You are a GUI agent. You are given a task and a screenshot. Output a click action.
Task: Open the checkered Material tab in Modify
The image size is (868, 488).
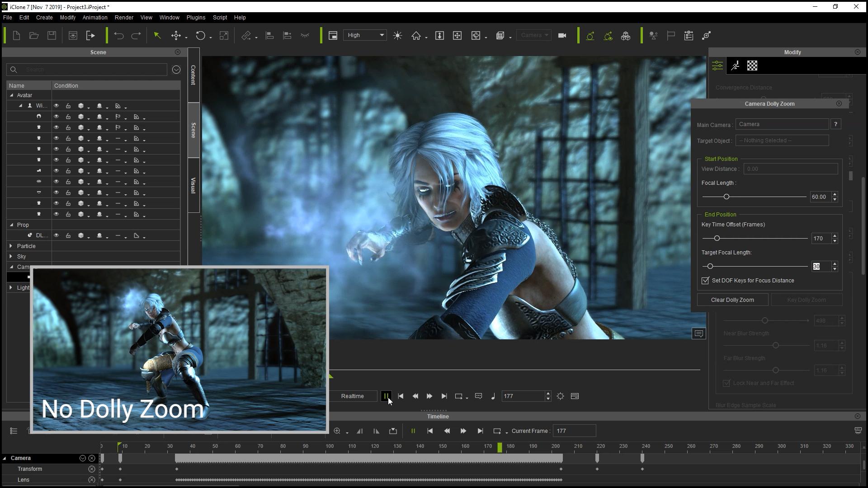pyautogui.click(x=752, y=66)
